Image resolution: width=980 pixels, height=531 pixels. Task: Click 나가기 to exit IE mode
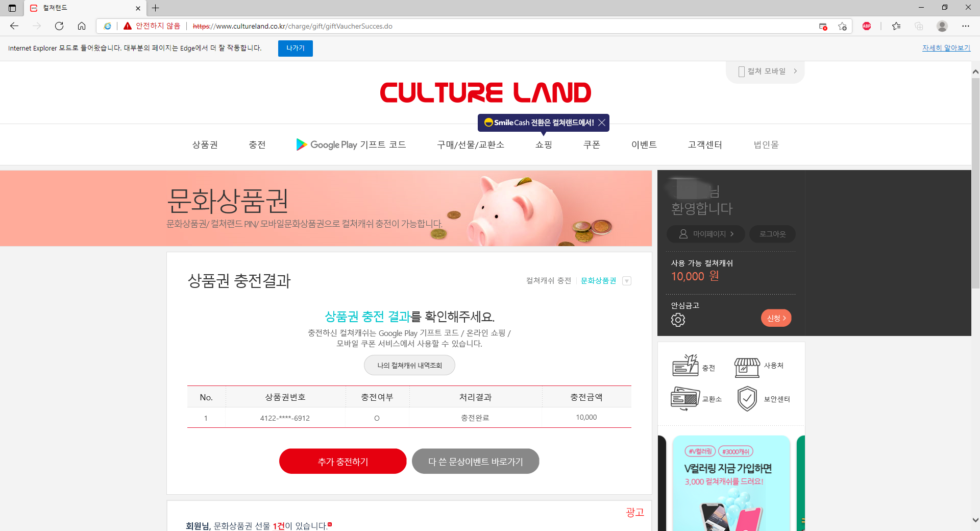click(296, 48)
